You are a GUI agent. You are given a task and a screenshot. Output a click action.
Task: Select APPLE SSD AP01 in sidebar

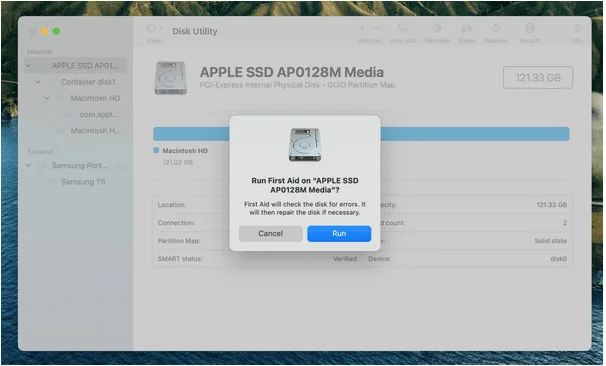(76, 66)
